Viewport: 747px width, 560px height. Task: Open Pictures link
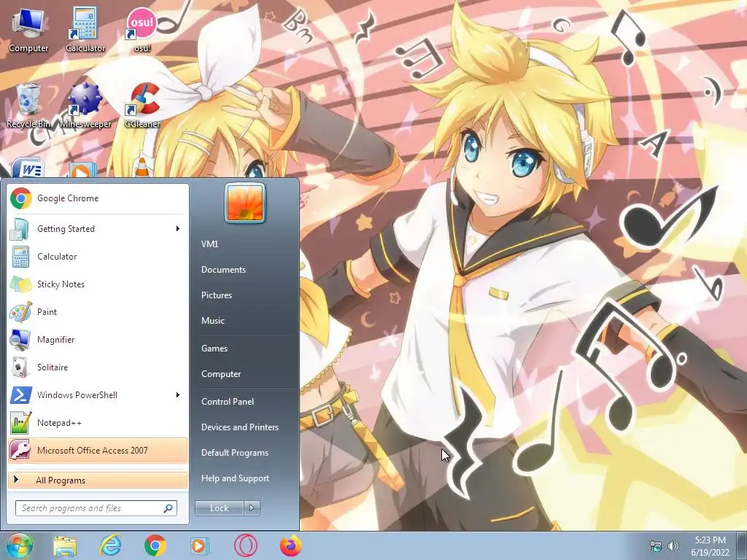point(216,295)
